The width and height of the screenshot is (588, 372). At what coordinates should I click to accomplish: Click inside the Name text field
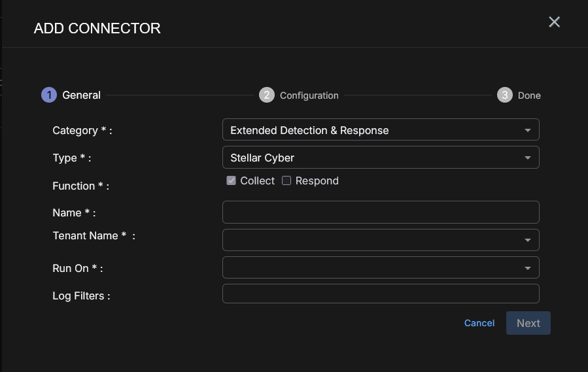pyautogui.click(x=381, y=212)
